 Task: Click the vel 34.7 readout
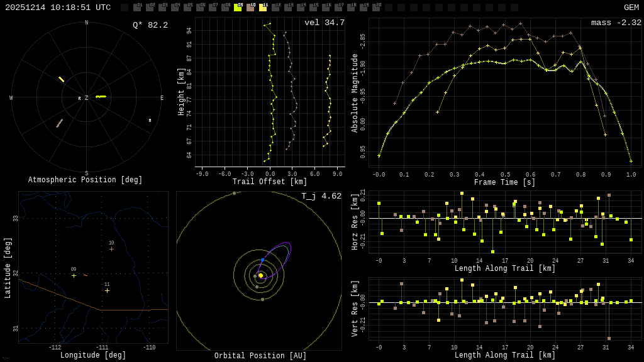(324, 23)
